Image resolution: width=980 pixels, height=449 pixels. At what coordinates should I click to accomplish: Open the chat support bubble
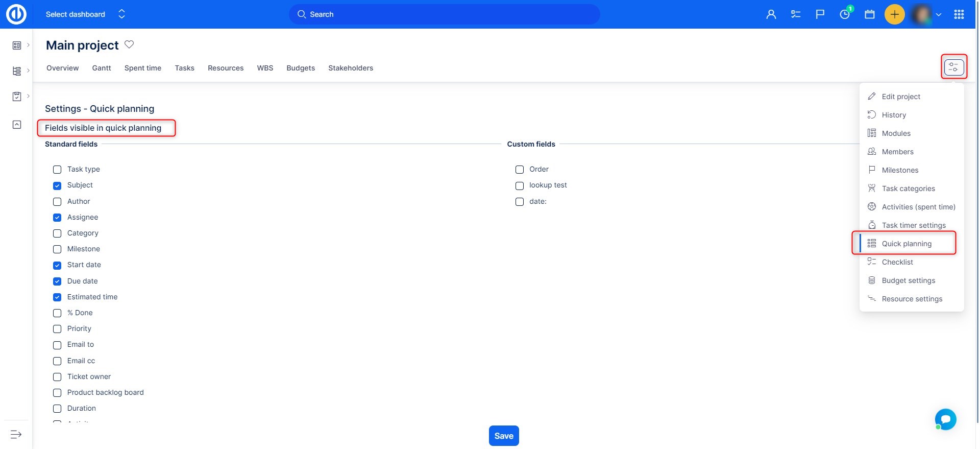(945, 419)
